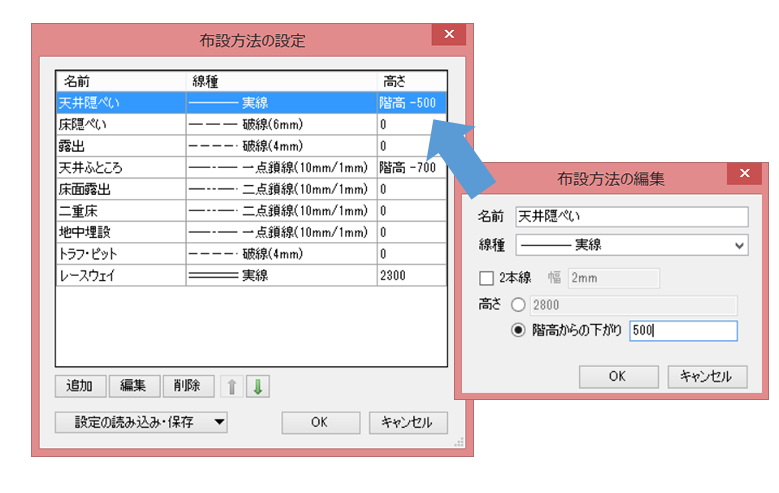The height and width of the screenshot is (493, 779).
Task: Click double-line 実線 type of レースウェイ
Action: tap(281, 275)
